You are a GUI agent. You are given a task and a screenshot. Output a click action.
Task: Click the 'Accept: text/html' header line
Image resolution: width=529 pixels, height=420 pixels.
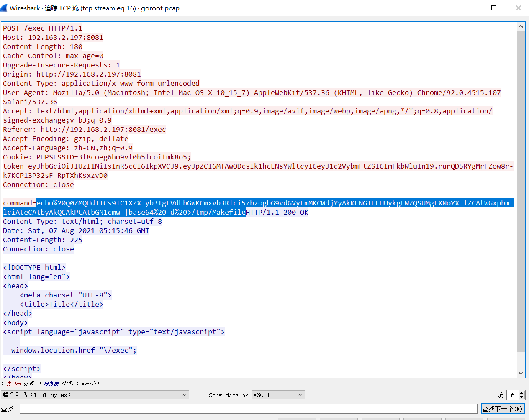(x=248, y=111)
